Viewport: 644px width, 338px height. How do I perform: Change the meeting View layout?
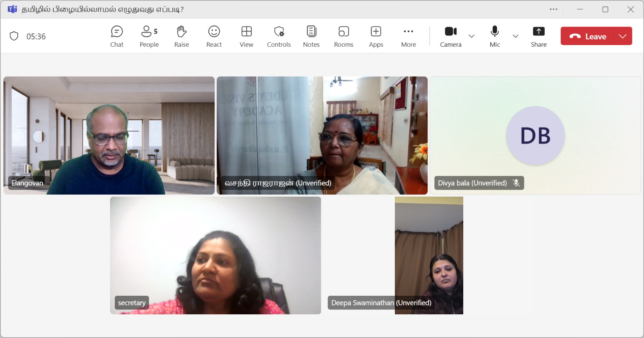click(246, 36)
